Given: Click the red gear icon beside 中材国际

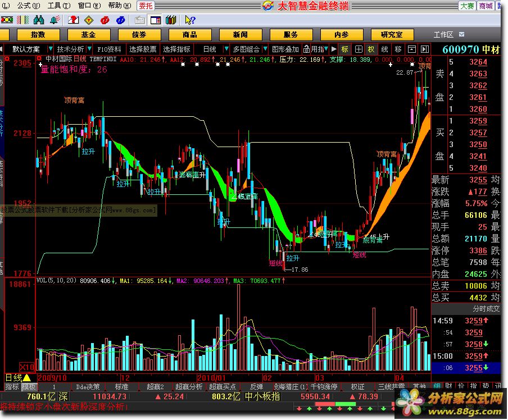Looking at the screenshot, I should tap(39, 58).
